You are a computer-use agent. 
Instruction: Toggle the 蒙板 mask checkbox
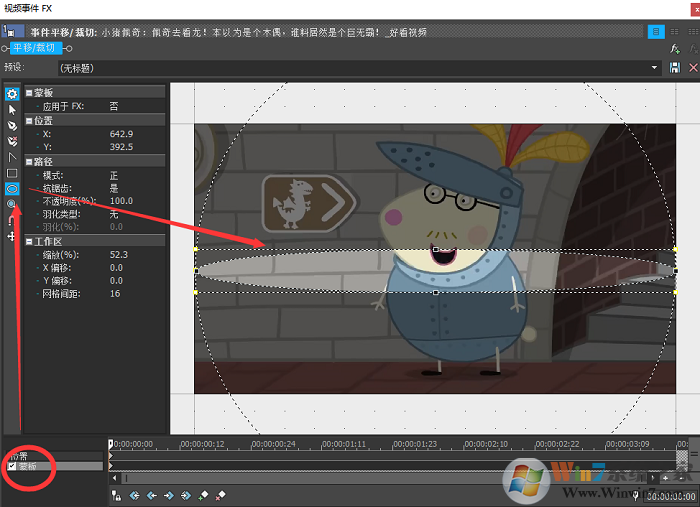[12, 466]
